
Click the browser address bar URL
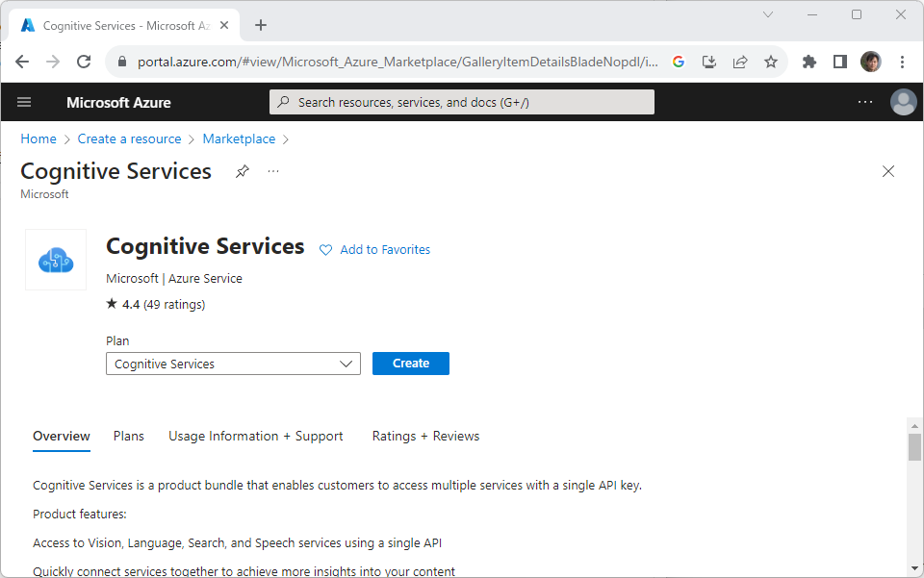click(x=398, y=62)
